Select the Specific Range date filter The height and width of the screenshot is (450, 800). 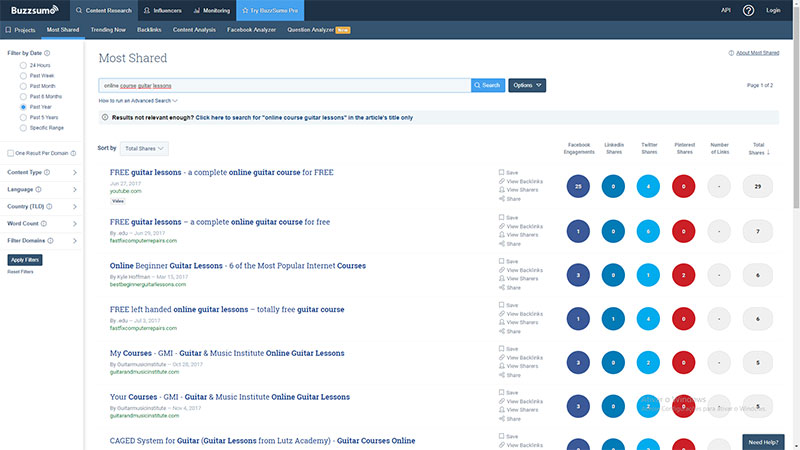pyautogui.click(x=23, y=128)
